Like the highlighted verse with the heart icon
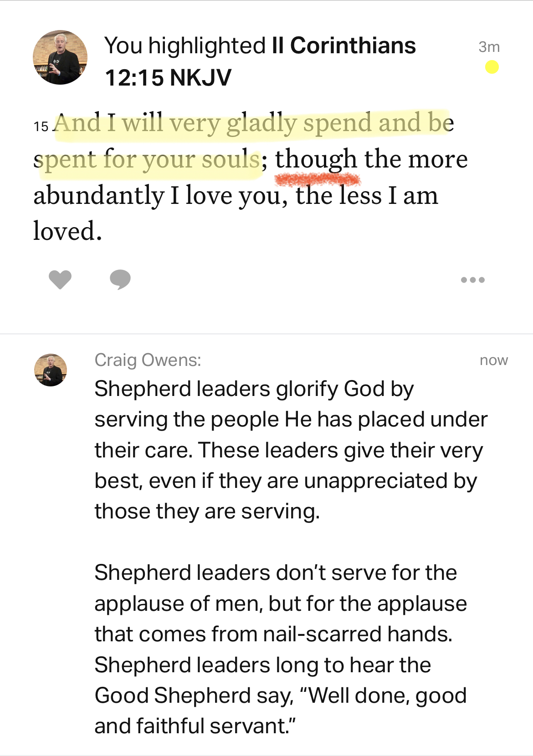 click(60, 279)
